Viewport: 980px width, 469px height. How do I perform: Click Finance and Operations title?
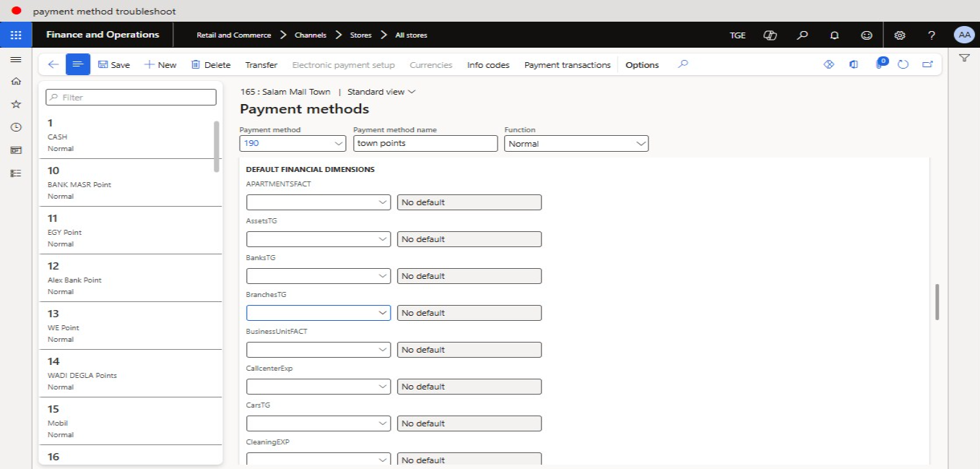(103, 35)
